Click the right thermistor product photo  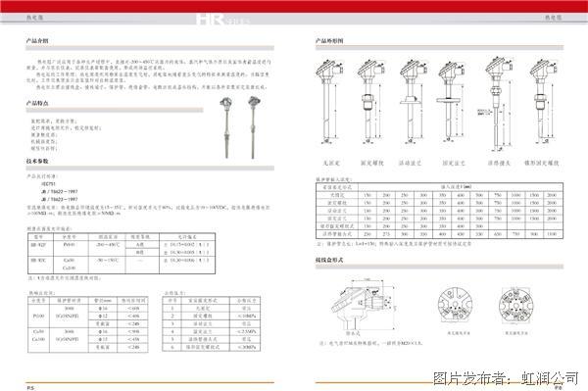254,127
